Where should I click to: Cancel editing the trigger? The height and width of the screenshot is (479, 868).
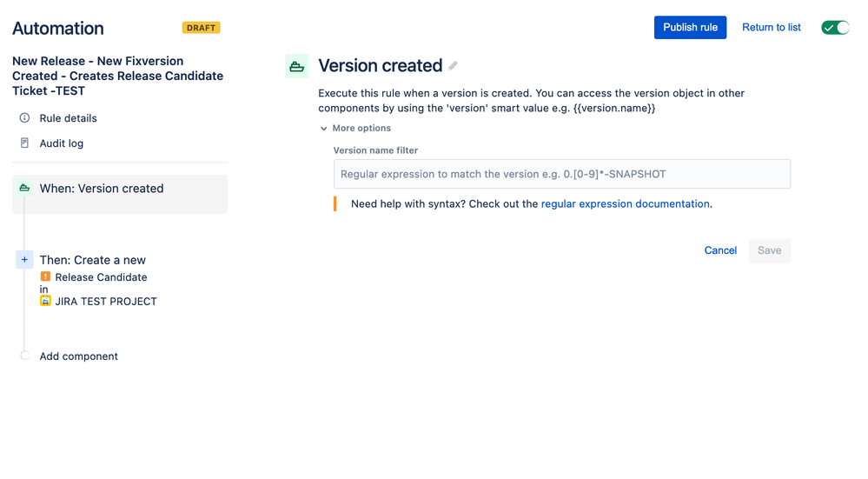coord(720,250)
